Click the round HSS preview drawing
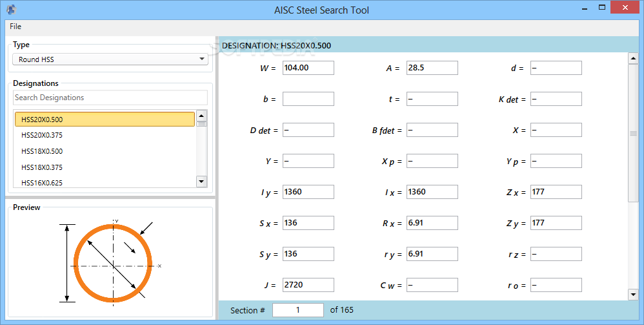The height and width of the screenshot is (325, 644). click(111, 263)
